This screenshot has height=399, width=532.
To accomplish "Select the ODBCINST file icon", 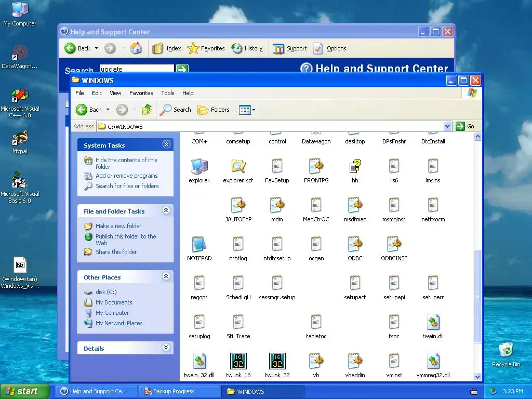I will [394, 244].
